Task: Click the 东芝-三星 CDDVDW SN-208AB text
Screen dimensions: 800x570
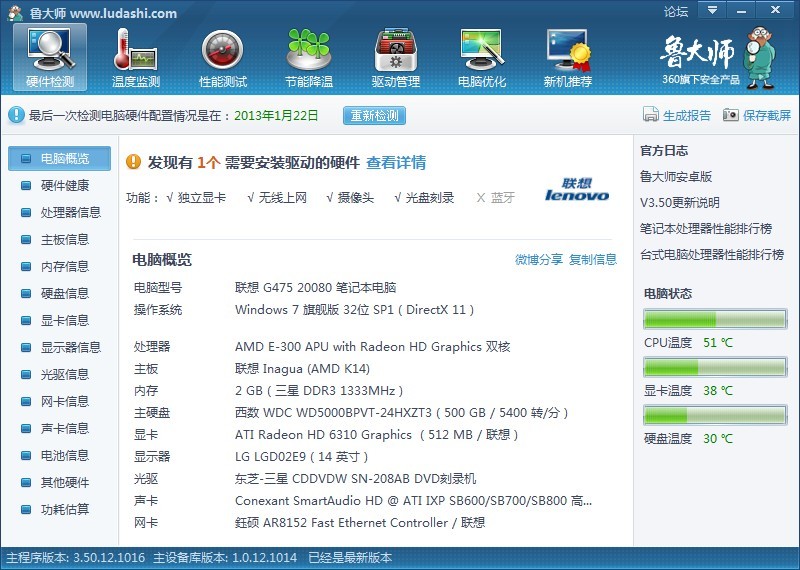Action: [x=355, y=479]
